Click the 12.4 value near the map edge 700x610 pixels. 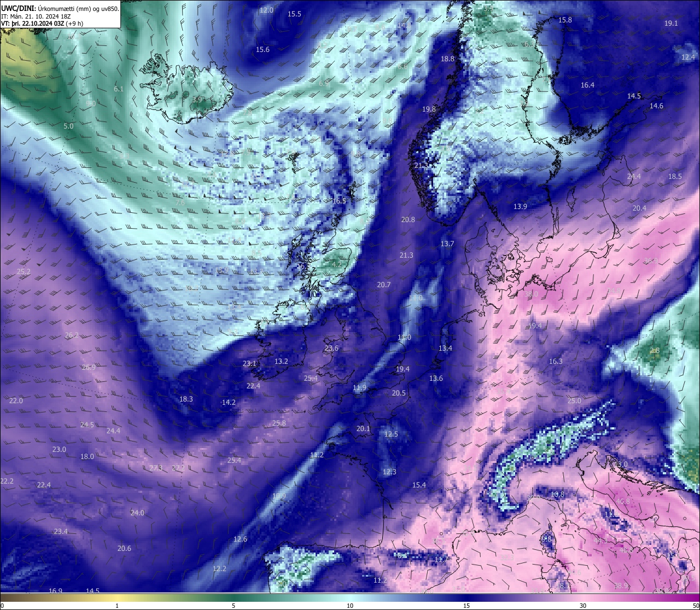click(688, 57)
